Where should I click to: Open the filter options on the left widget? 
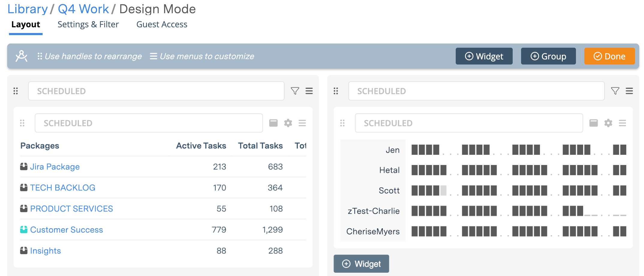point(295,91)
